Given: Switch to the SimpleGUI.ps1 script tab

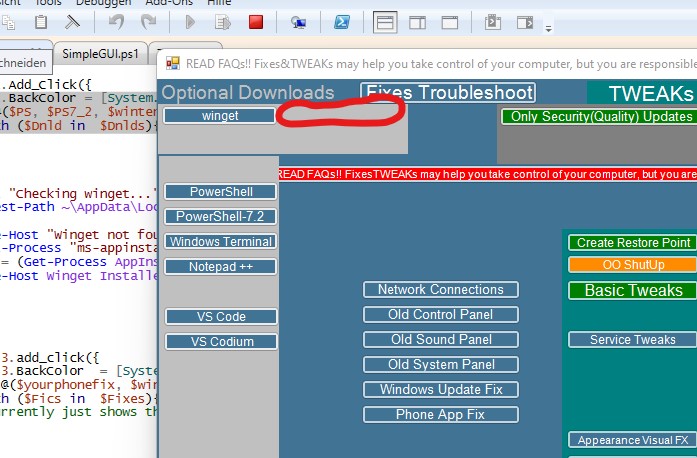Looking at the screenshot, I should tap(100, 54).
